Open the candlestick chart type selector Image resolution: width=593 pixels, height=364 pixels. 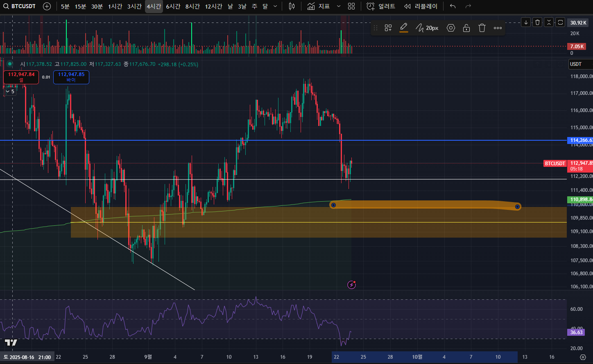coord(292,7)
